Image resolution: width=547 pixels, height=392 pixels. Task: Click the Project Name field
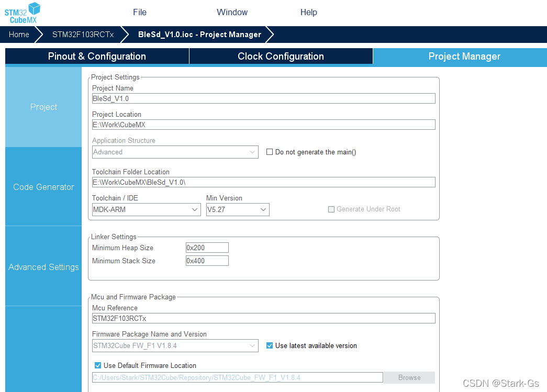pyautogui.click(x=263, y=98)
